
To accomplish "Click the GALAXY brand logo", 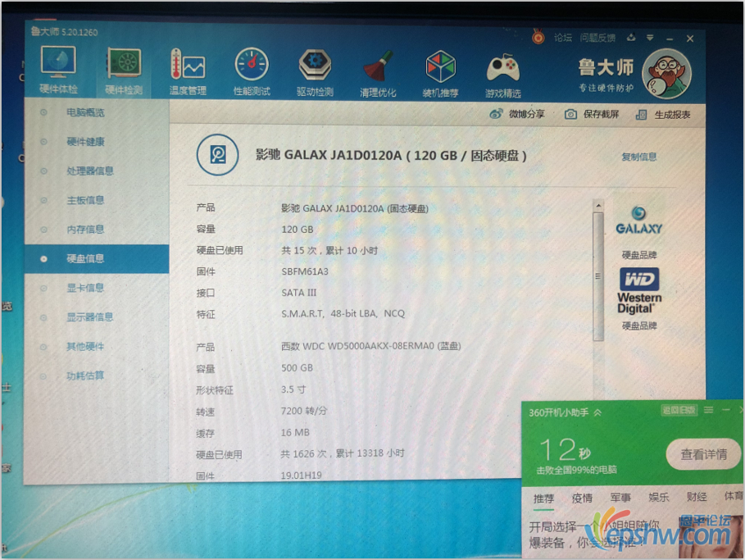I will pos(638,221).
